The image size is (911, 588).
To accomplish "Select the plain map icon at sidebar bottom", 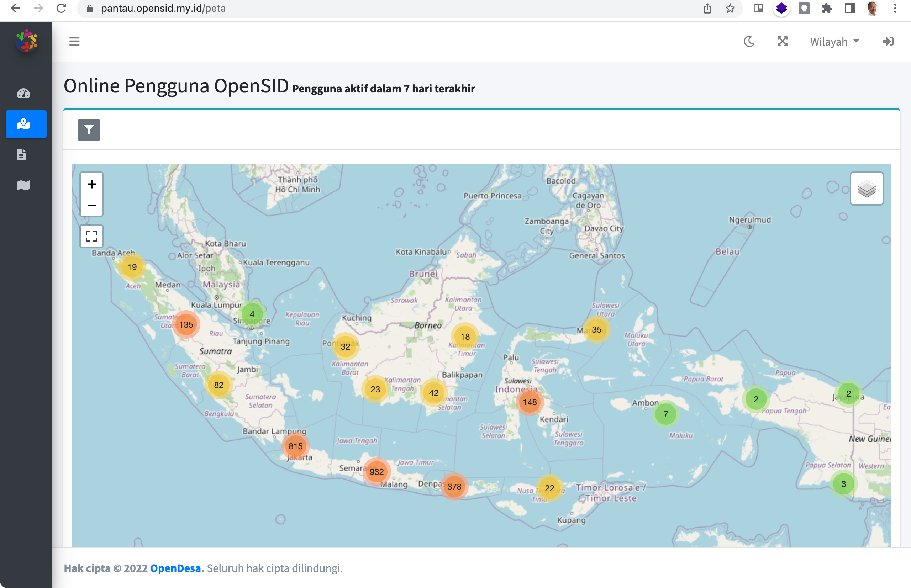I will [x=23, y=186].
